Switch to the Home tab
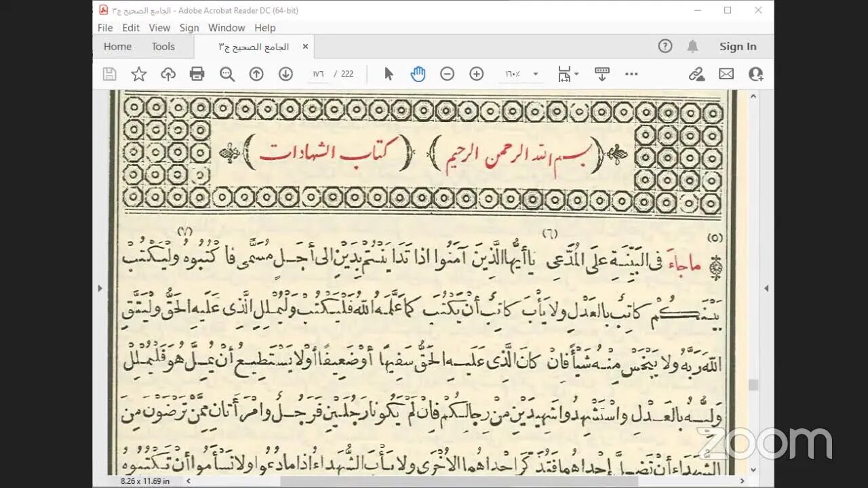The height and width of the screenshot is (488, 868). (117, 46)
